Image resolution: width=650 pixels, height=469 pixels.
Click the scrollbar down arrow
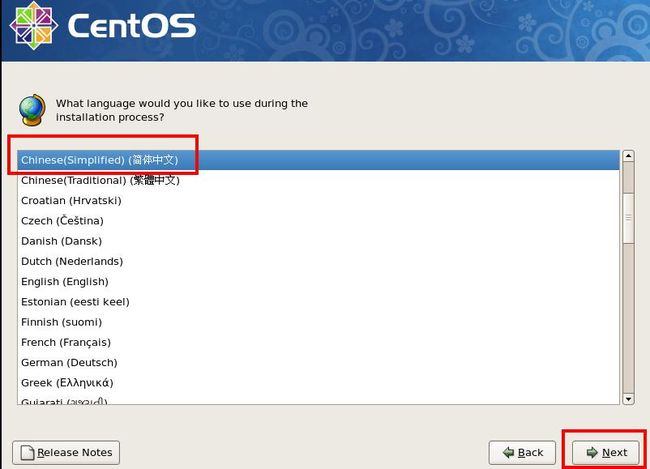pos(628,399)
